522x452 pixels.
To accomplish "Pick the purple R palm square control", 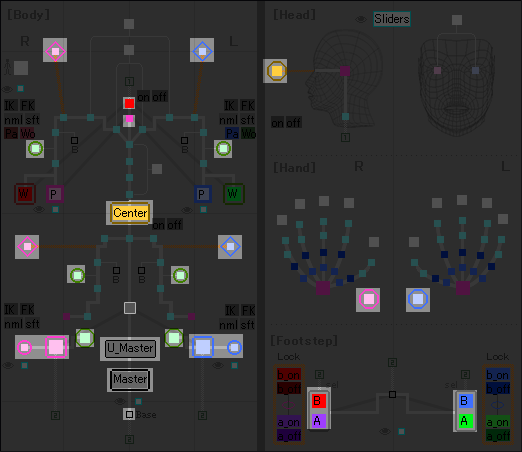I will tap(323, 288).
